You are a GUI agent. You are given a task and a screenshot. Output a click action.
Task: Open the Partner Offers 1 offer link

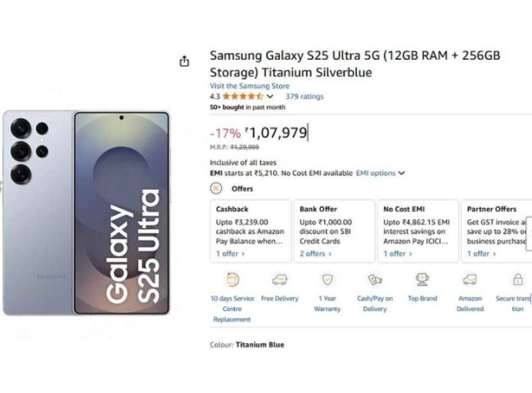481,254
